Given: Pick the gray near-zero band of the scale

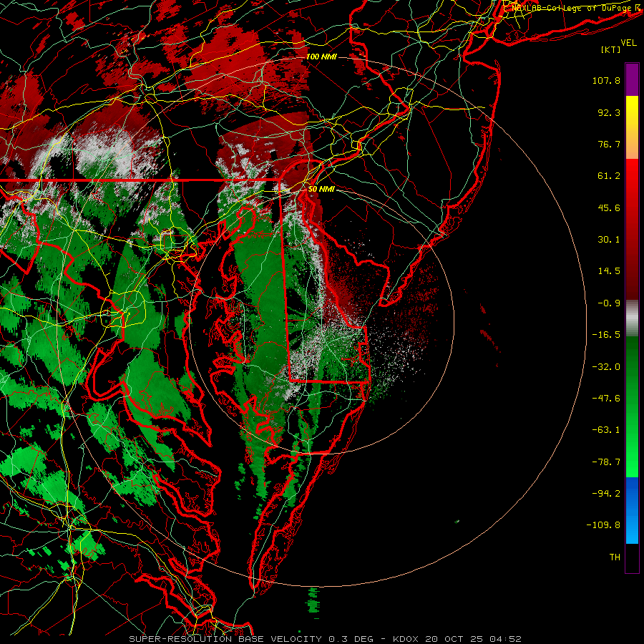Looking at the screenshot, I should [632, 318].
